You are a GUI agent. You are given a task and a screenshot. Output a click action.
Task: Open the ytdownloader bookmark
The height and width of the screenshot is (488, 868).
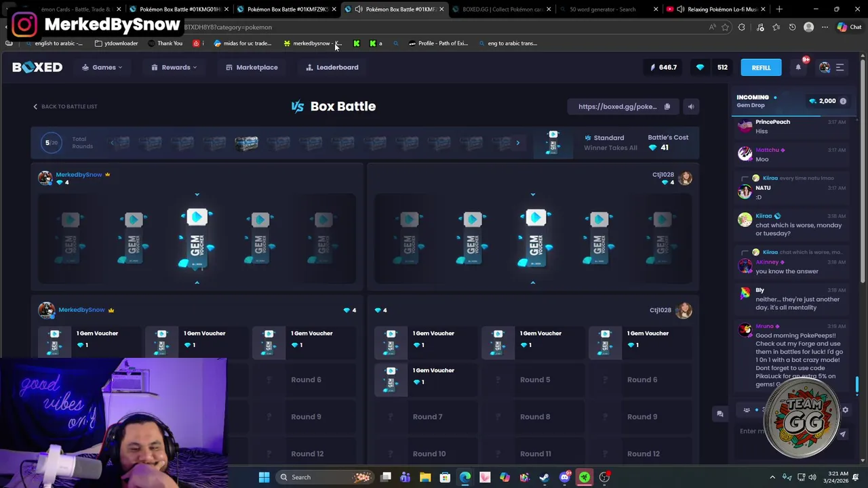pos(116,43)
